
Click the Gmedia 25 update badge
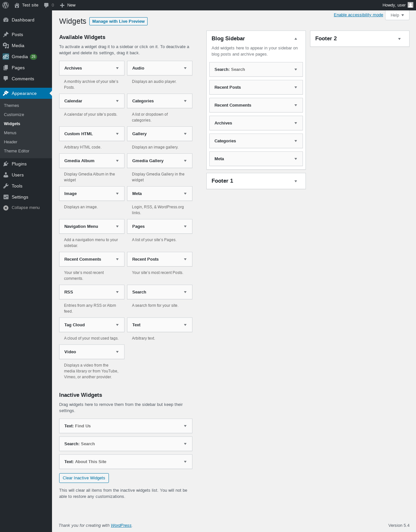pyautogui.click(x=33, y=57)
